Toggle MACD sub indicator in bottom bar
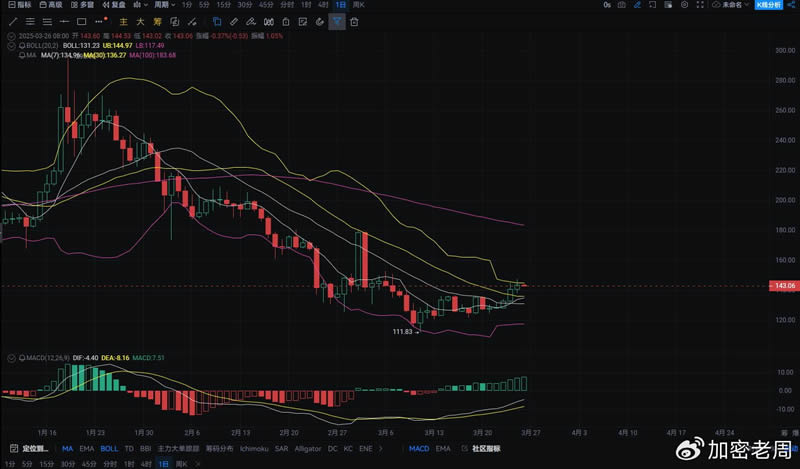 click(x=419, y=449)
